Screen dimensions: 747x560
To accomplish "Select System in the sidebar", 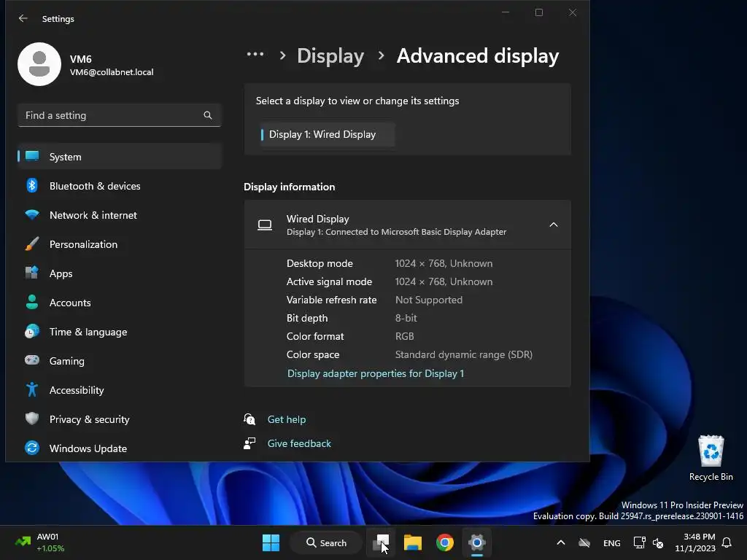I will coord(119,157).
